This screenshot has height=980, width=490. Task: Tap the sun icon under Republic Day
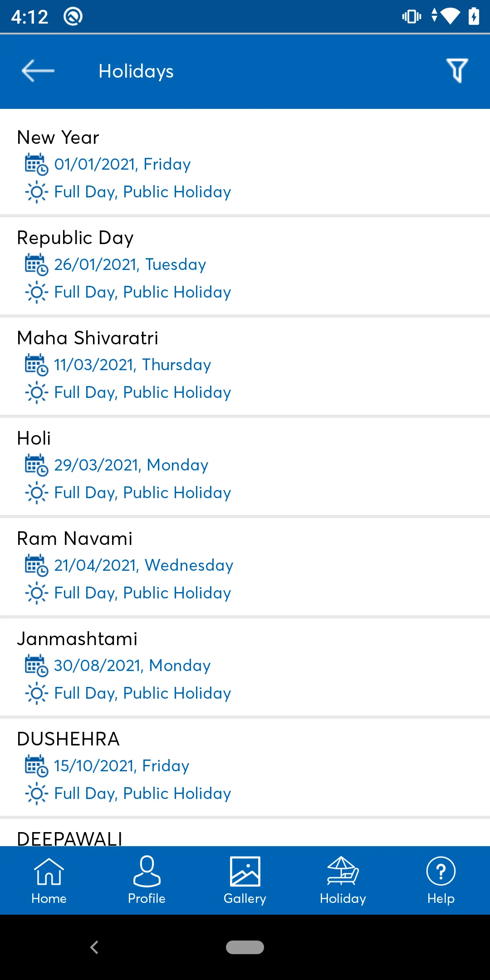tap(36, 292)
